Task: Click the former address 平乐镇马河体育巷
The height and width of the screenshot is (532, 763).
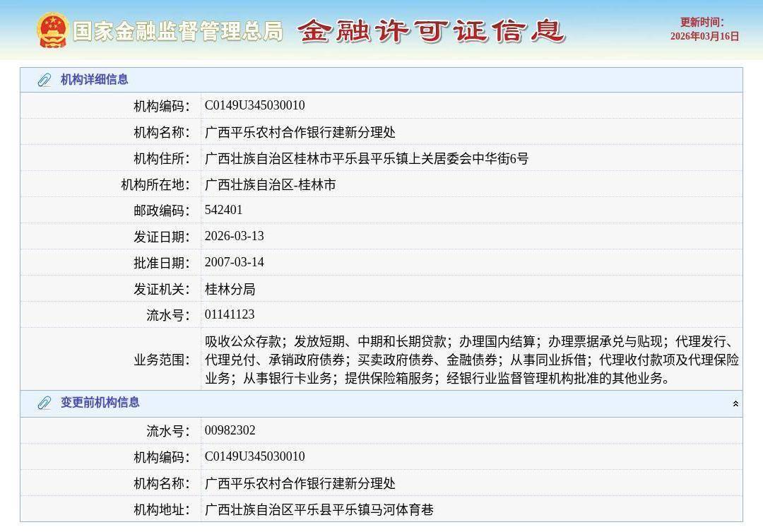Action: pyautogui.click(x=319, y=509)
